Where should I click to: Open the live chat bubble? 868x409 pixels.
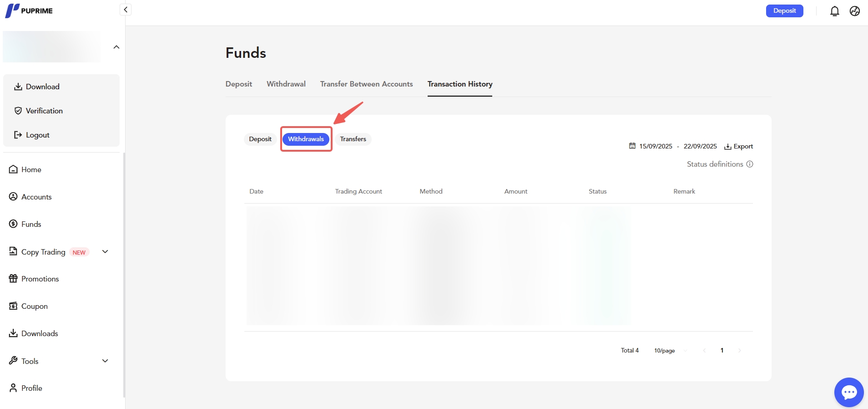[x=848, y=392]
